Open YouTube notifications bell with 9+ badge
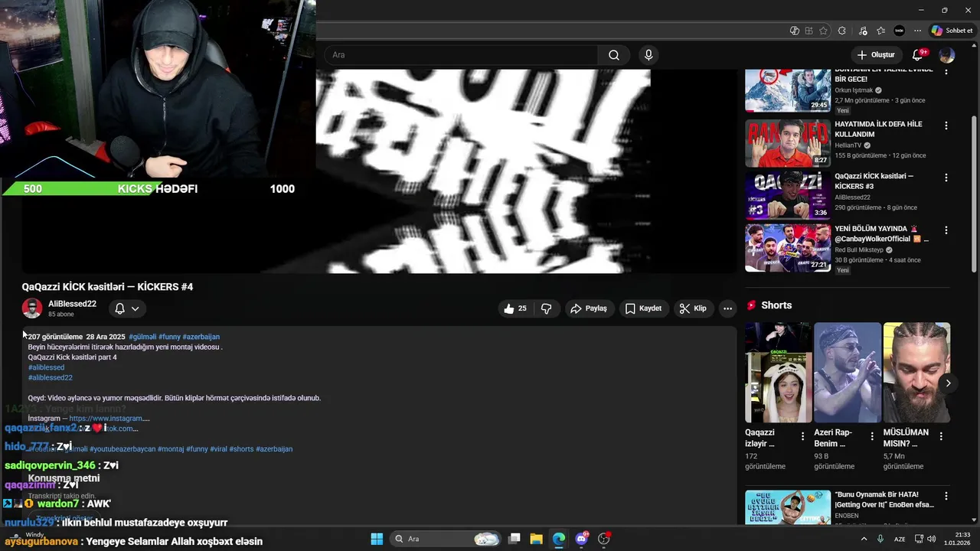Viewport: 980px width, 551px height. [917, 55]
